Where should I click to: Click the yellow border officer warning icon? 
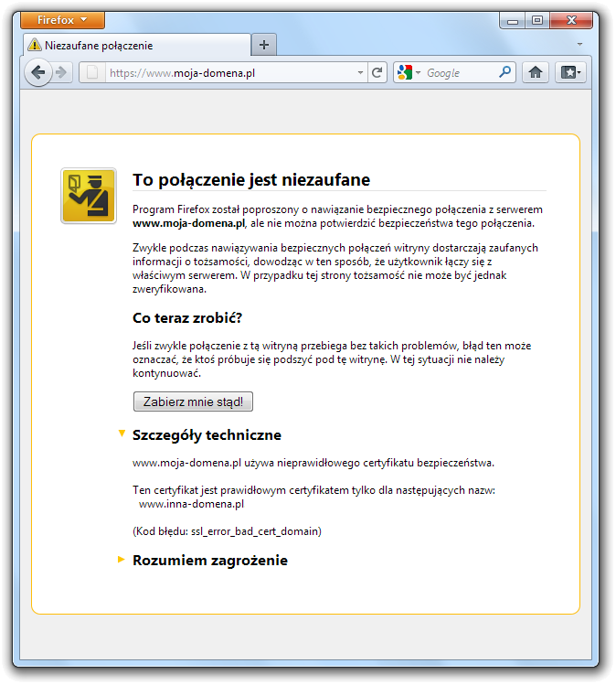tap(89, 196)
